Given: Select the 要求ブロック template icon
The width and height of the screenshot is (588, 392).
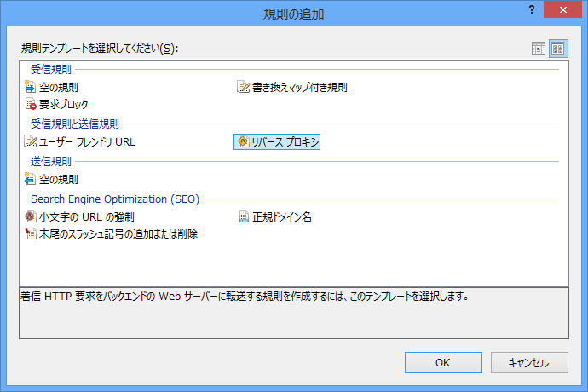Looking at the screenshot, I should (x=31, y=104).
